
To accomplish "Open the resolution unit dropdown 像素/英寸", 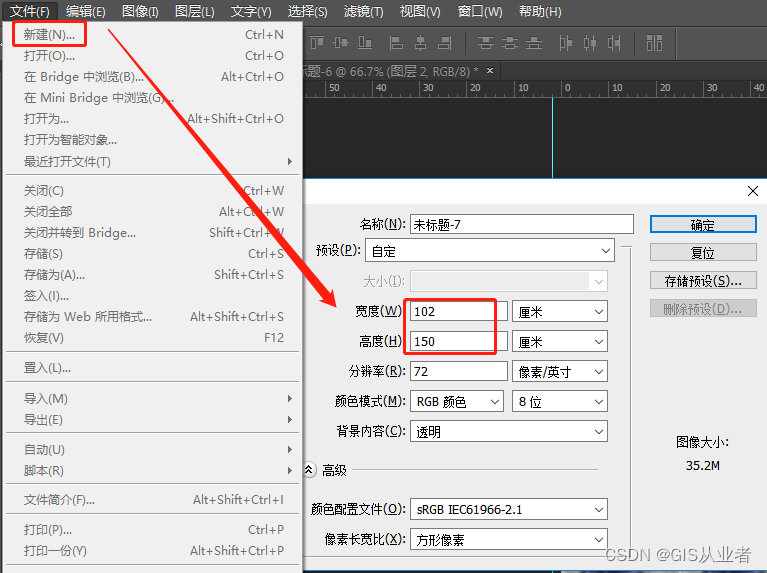I will [x=560, y=371].
